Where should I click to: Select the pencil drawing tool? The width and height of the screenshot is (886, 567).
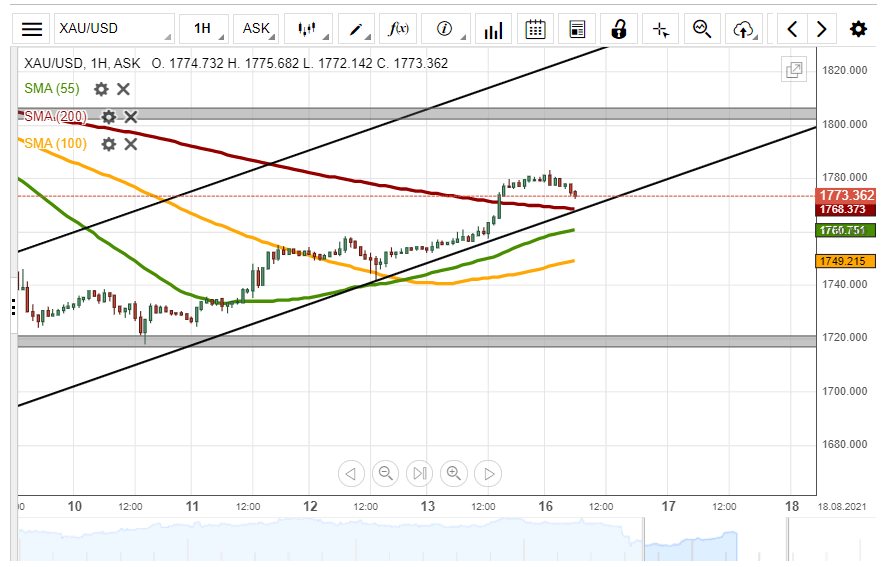[356, 29]
